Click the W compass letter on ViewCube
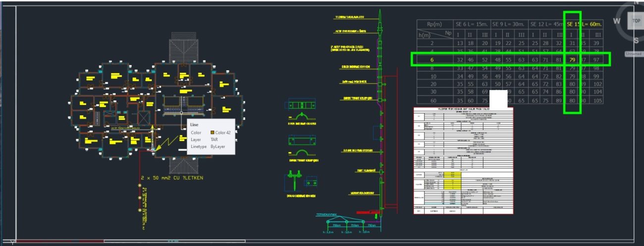The height and width of the screenshot is (246, 644). (617, 21)
